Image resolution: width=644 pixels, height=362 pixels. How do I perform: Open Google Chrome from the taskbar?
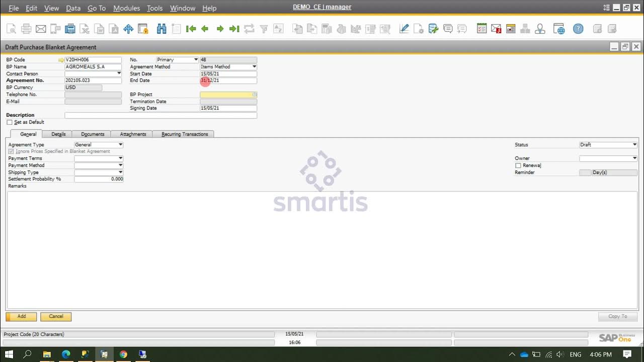[x=123, y=354]
